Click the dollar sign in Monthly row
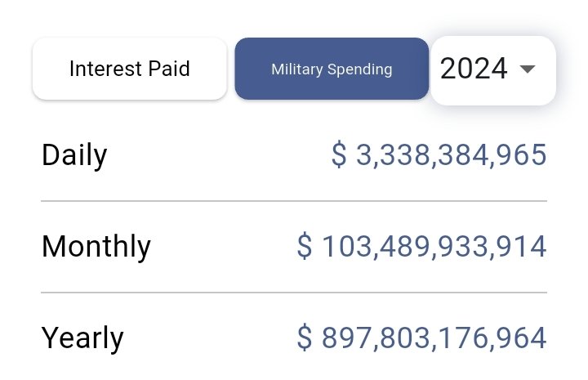 (x=305, y=246)
